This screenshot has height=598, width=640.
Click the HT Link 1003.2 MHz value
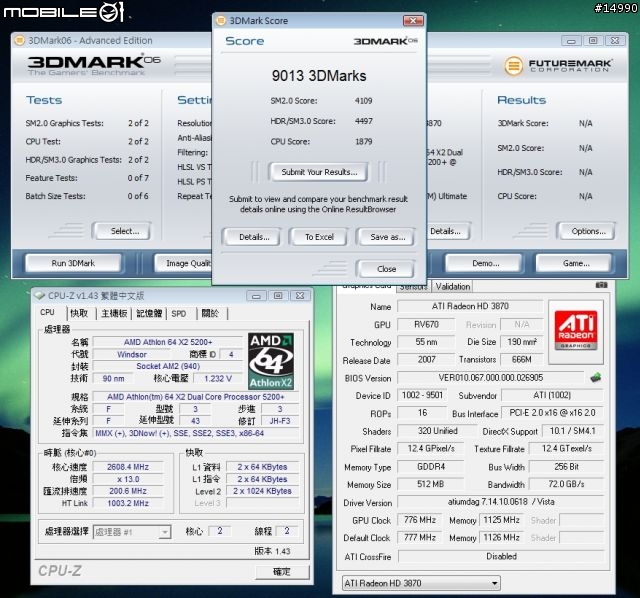128,503
